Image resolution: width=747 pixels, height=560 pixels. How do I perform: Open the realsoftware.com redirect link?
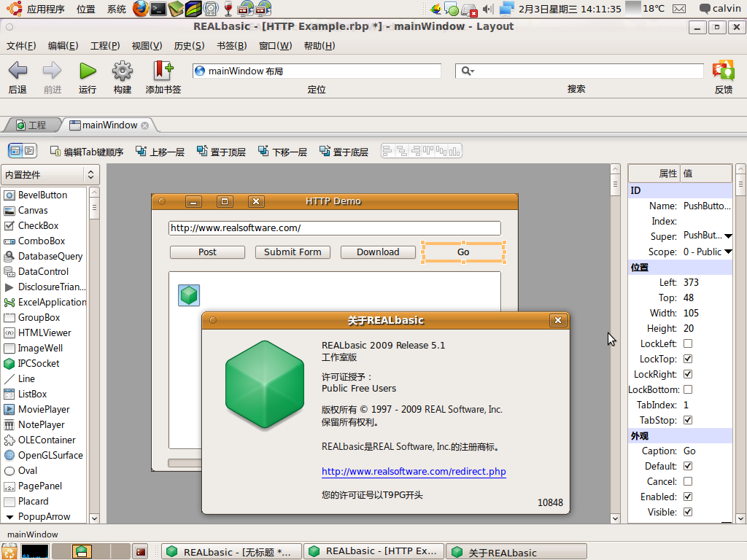(x=414, y=472)
